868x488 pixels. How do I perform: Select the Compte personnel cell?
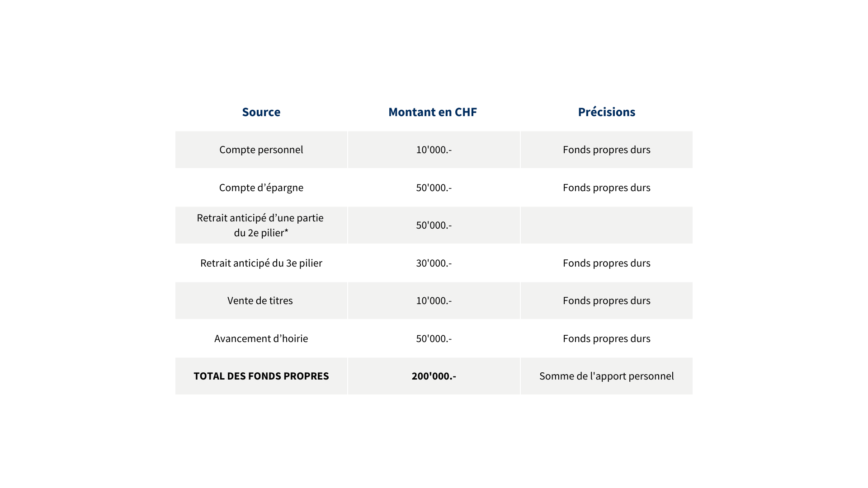(x=261, y=150)
